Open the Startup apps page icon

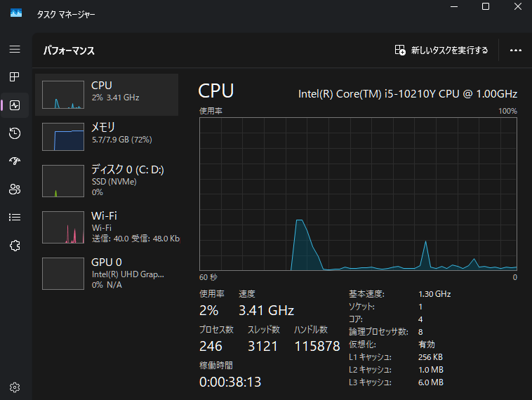(15, 161)
